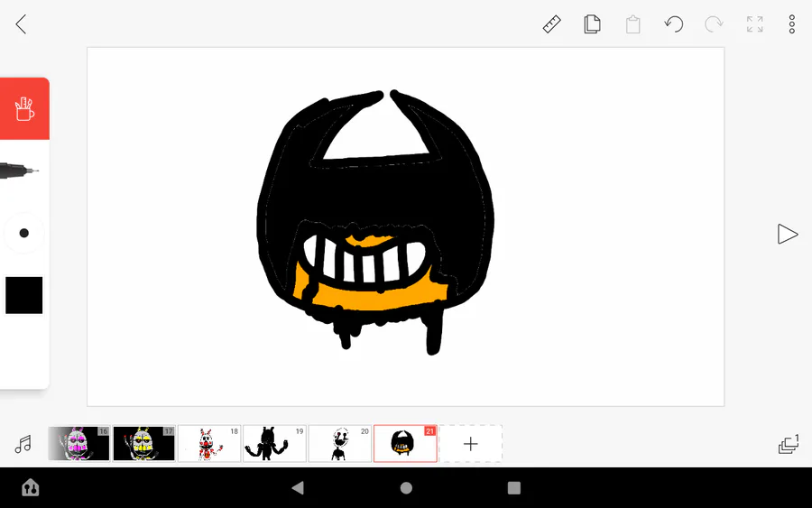Tap the Android home circle button
Screen dimensions: 812x508
(407, 488)
